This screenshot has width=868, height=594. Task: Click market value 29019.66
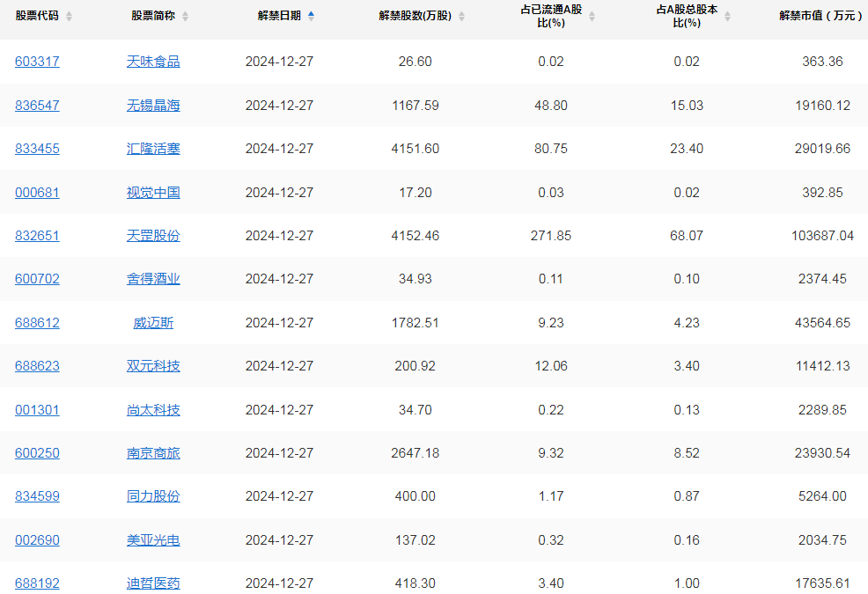822,149
